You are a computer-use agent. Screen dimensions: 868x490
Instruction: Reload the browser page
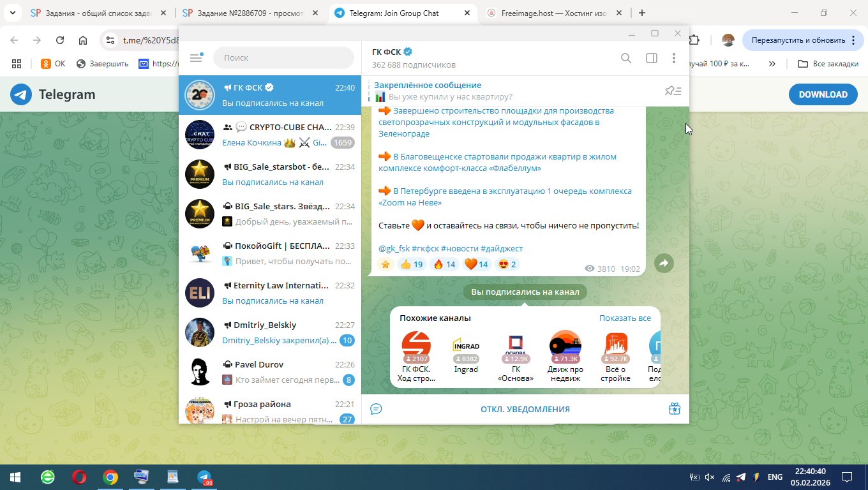point(60,40)
